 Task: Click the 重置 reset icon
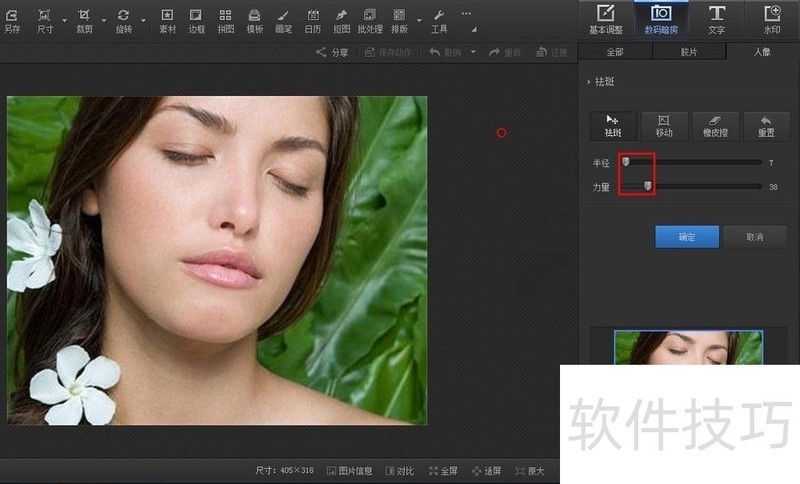coord(765,125)
